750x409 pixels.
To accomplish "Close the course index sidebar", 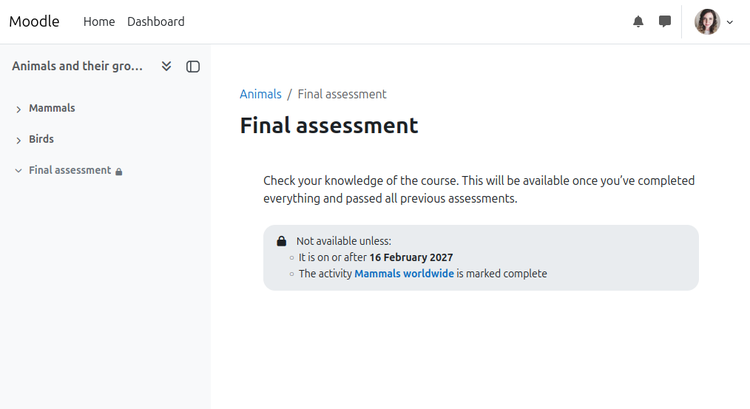I will point(193,67).
